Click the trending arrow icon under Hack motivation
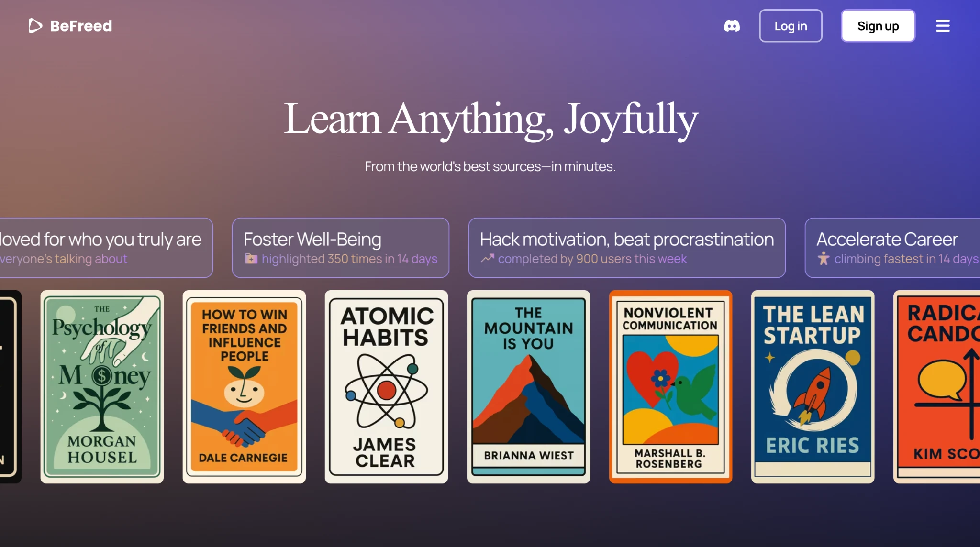Screen dimensions: 980x547 tap(487, 259)
